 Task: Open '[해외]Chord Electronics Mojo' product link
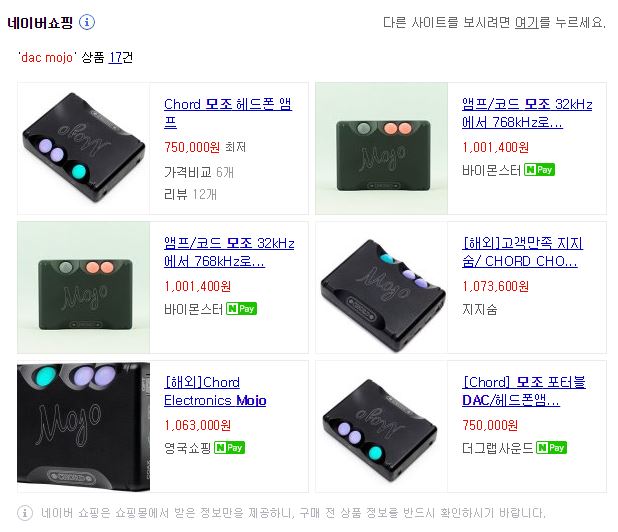tap(215, 391)
